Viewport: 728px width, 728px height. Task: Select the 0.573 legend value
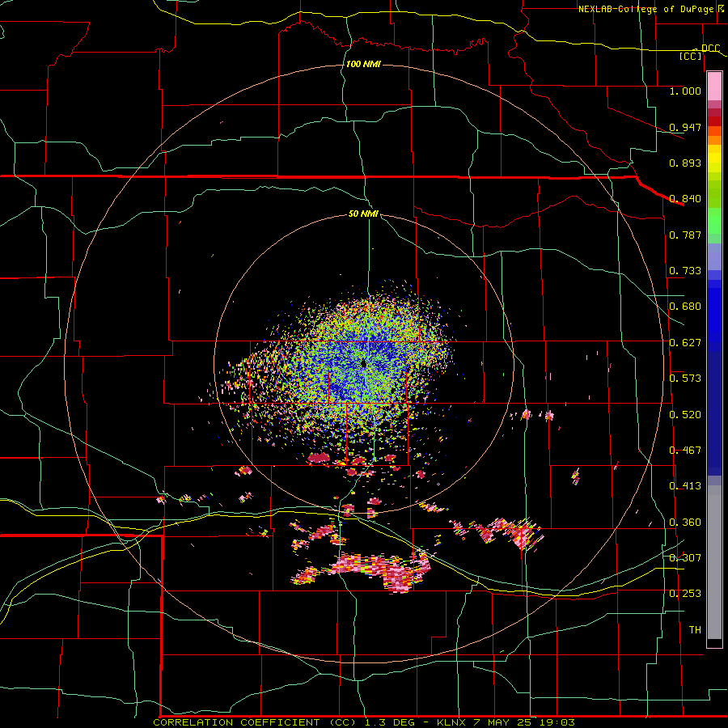685,379
